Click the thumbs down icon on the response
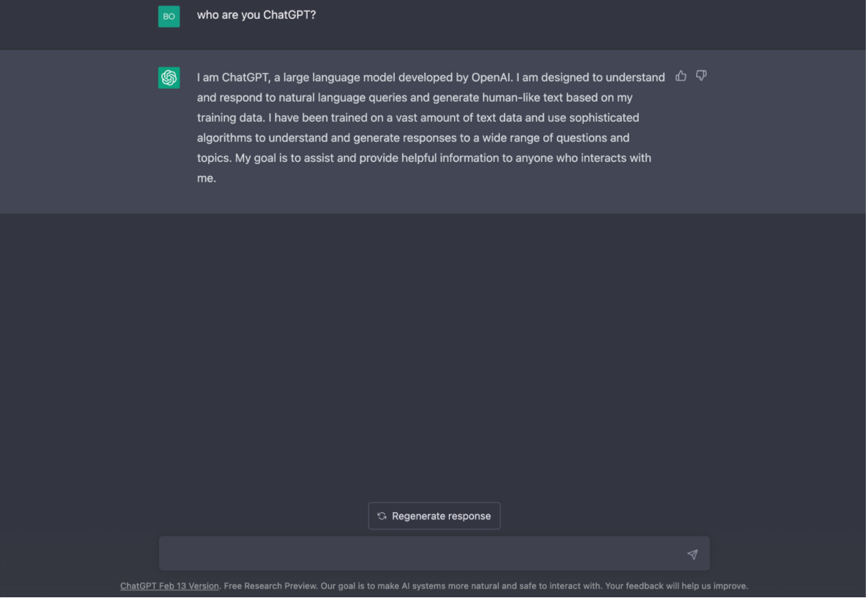The width and height of the screenshot is (868, 598). click(702, 76)
